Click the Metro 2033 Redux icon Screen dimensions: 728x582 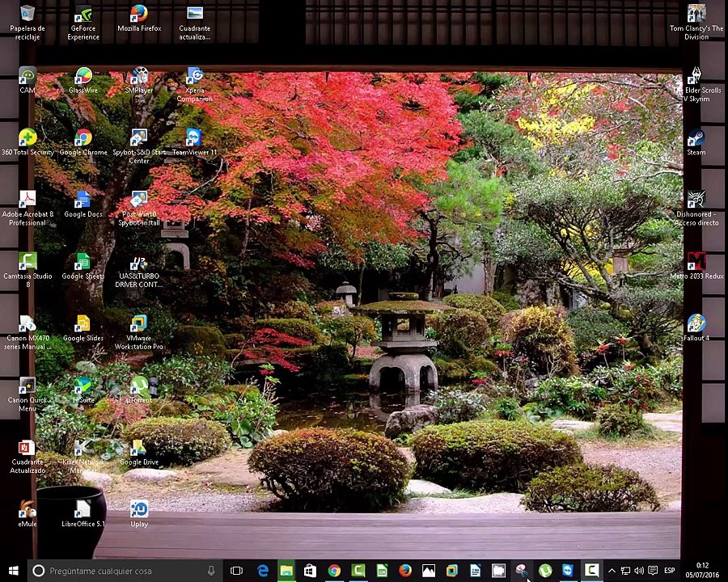696,262
